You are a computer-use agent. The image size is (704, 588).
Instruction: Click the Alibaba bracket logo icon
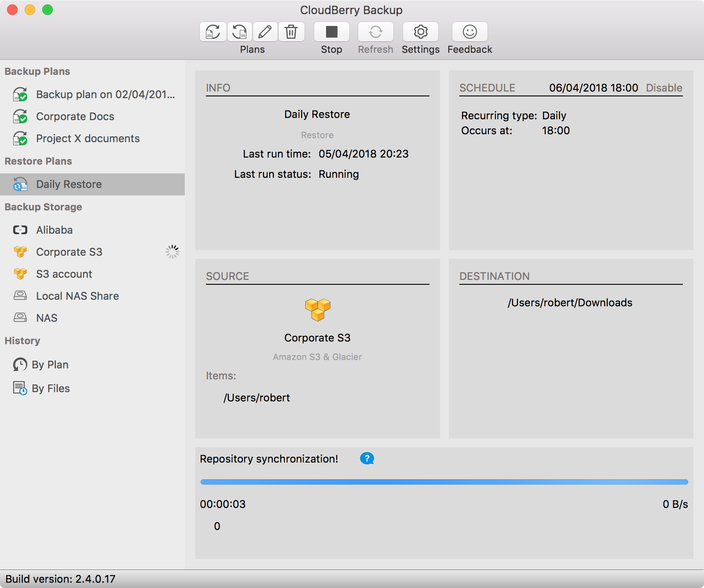pos(20,230)
